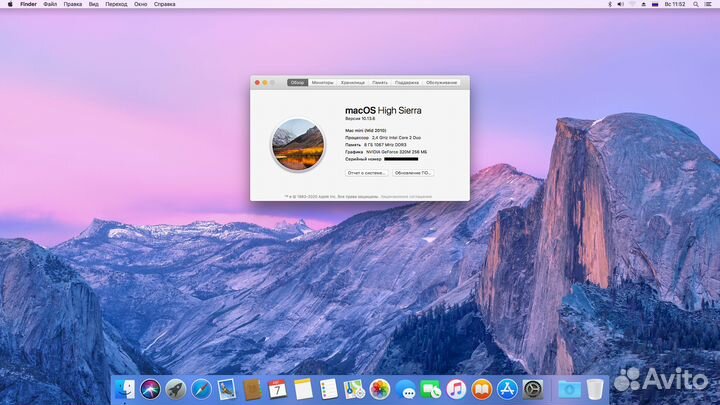Open iTunes music note icon

(x=456, y=389)
